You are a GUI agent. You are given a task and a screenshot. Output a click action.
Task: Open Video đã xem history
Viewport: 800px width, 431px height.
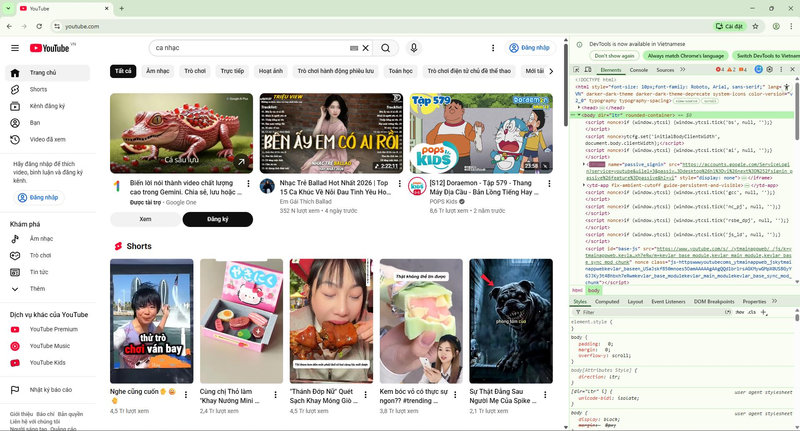(47, 139)
